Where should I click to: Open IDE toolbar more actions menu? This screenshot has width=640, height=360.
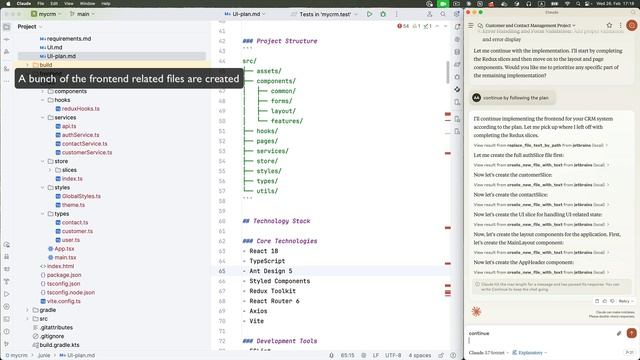click(396, 14)
